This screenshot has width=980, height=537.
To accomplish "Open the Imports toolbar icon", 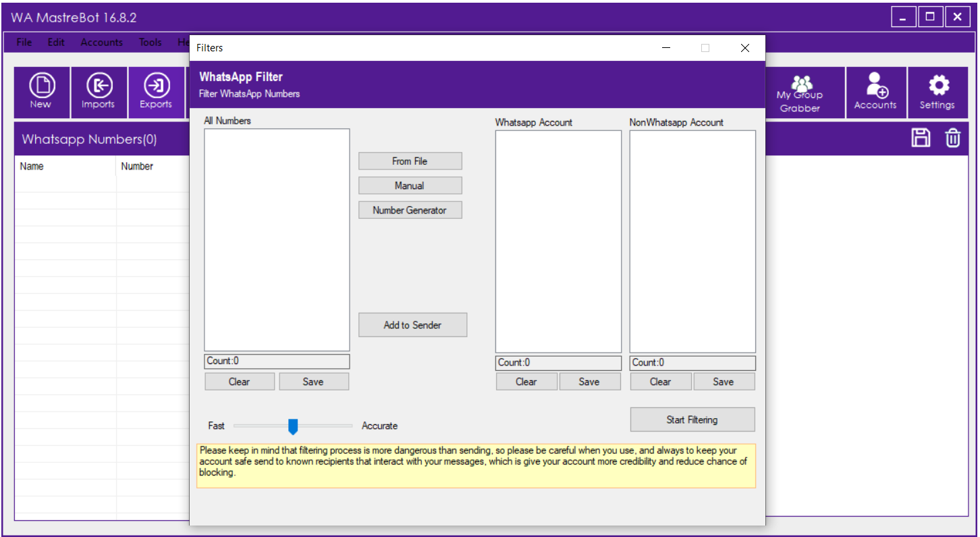I will point(99,93).
